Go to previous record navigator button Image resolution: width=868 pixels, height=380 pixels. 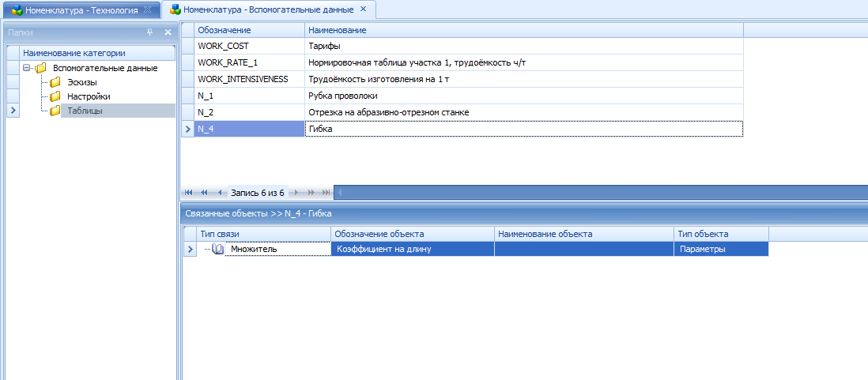pos(219,193)
